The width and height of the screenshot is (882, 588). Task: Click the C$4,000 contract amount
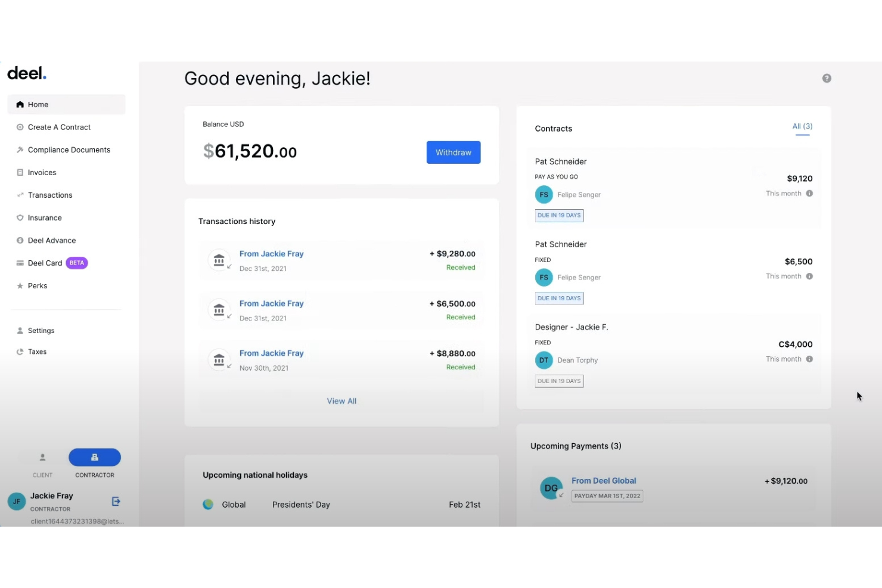(x=796, y=344)
